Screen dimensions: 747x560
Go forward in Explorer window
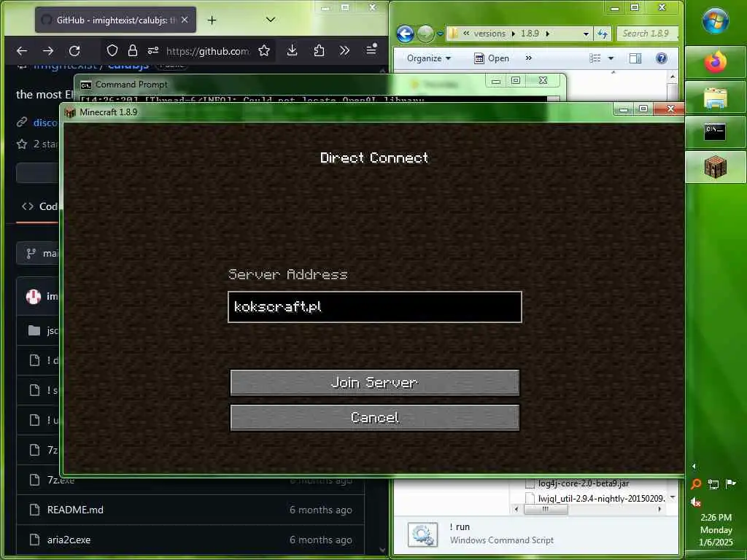pyautogui.click(x=425, y=34)
